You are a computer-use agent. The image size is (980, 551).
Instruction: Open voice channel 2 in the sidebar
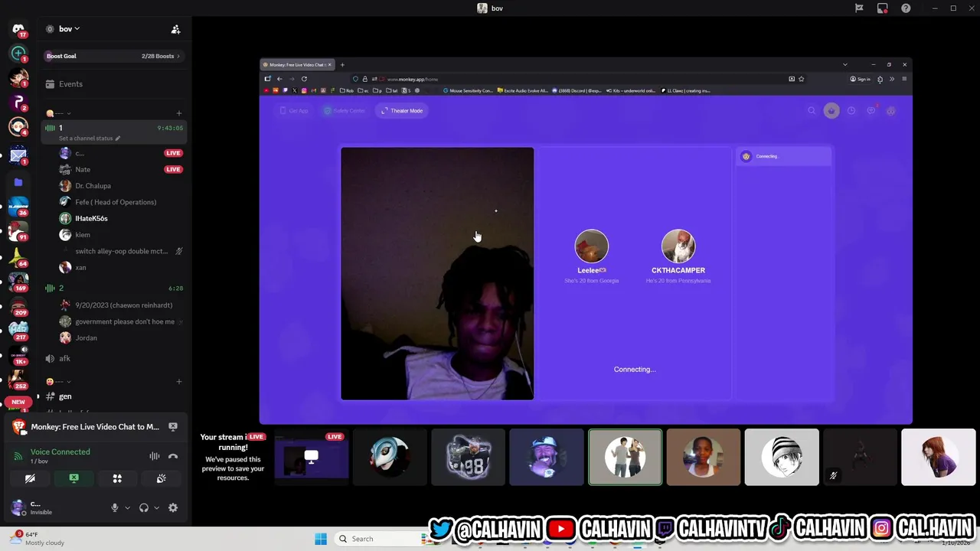[x=113, y=288]
